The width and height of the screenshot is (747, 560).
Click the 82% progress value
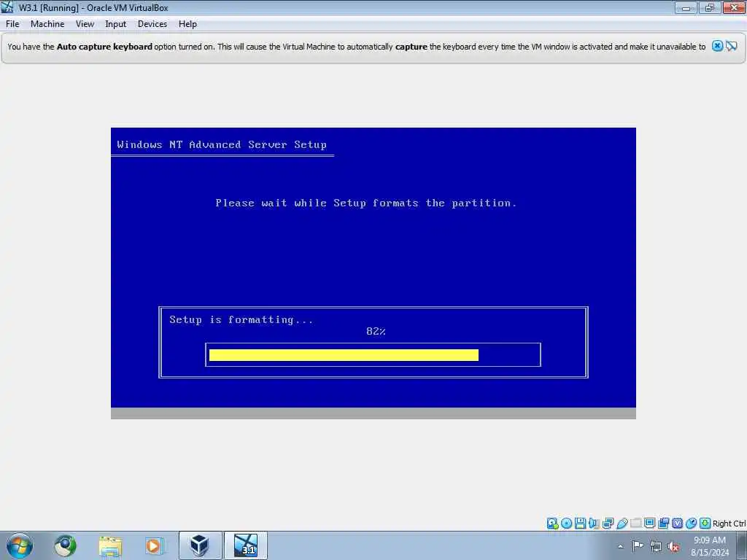376,332
